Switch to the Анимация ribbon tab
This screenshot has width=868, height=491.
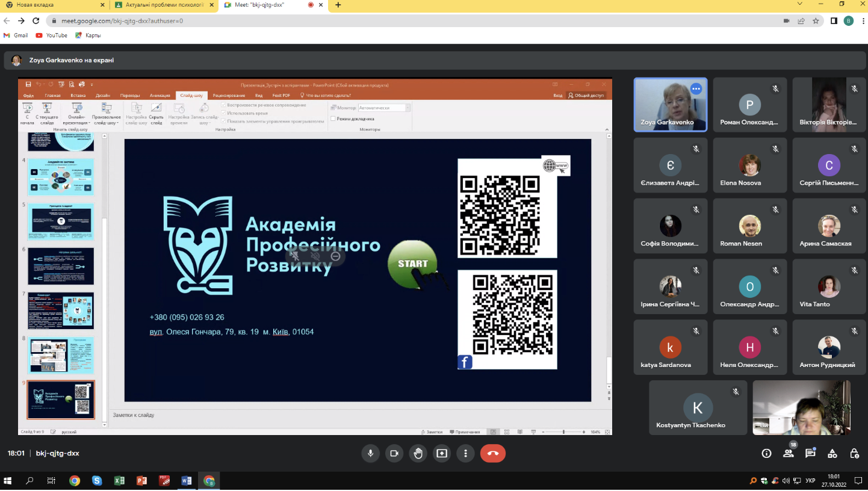click(x=160, y=95)
